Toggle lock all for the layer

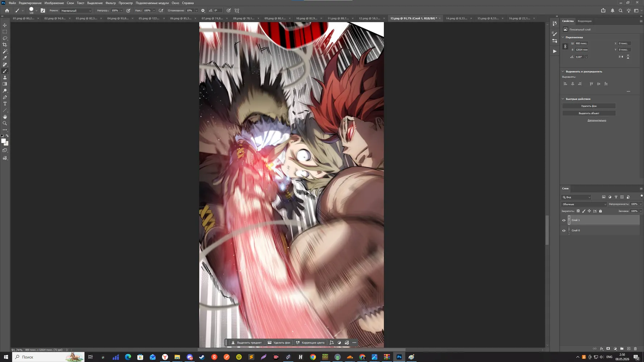tap(601, 211)
